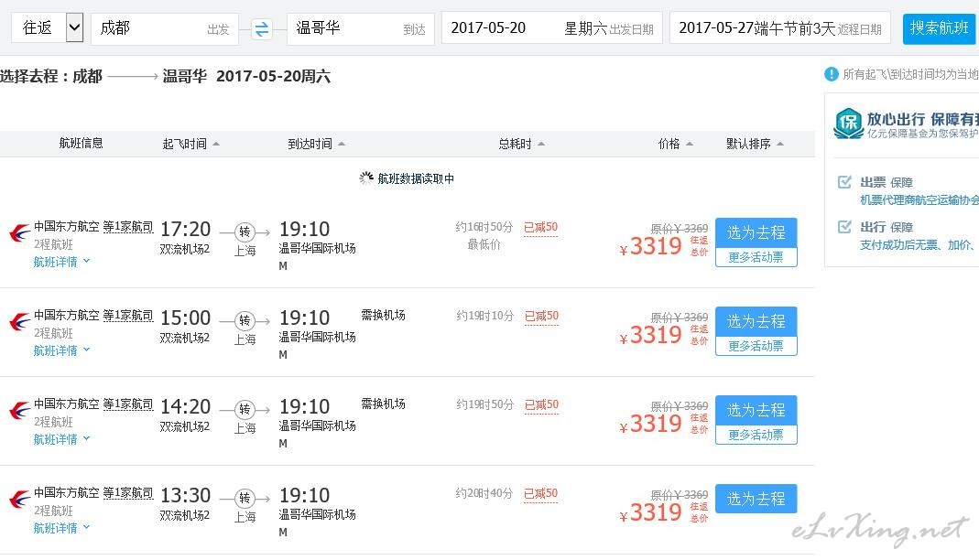Viewport: 979px width, 560px height.
Task: Click the 出行 保障 checkmark icon
Action: (844, 227)
